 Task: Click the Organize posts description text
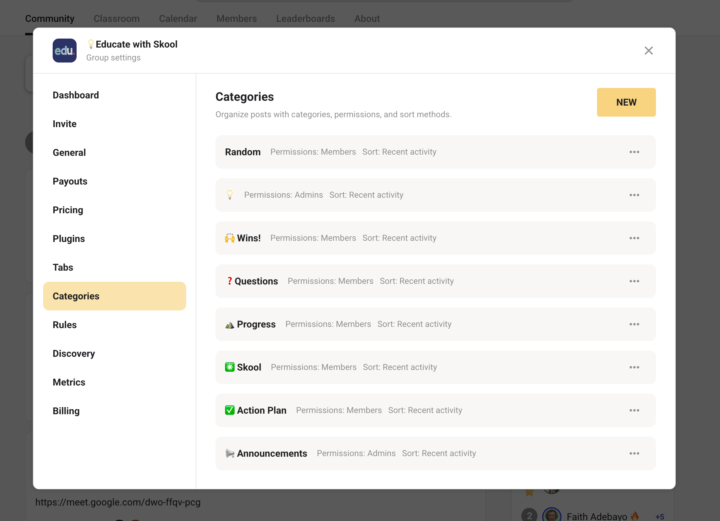(333, 114)
